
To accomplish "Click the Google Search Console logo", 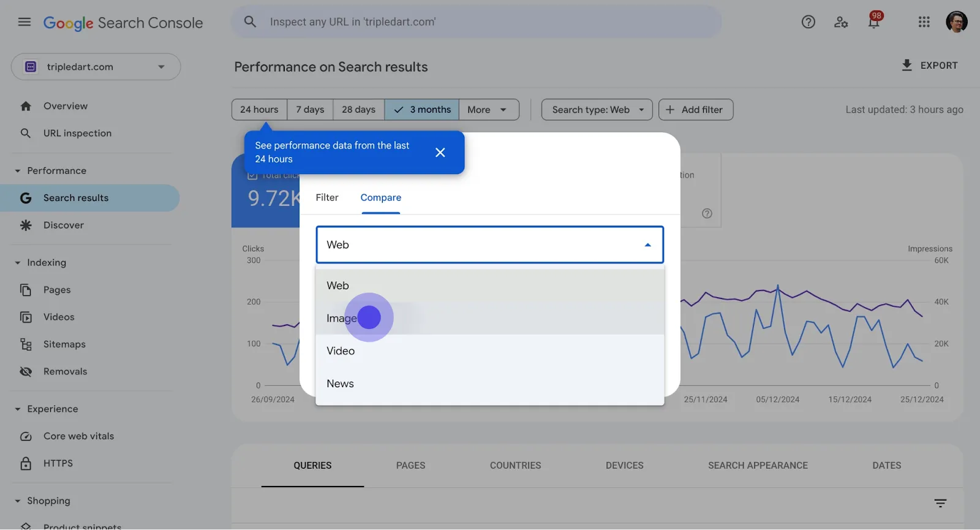I will tap(123, 23).
